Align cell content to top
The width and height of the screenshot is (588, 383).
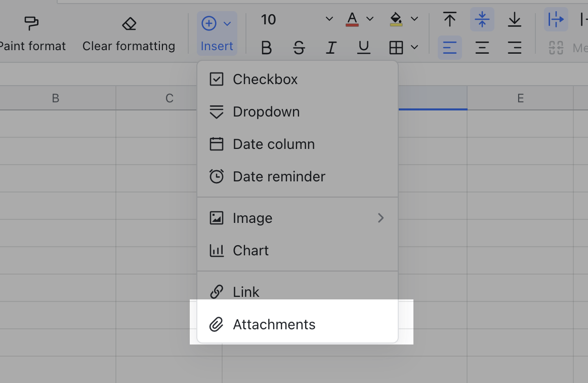(449, 20)
